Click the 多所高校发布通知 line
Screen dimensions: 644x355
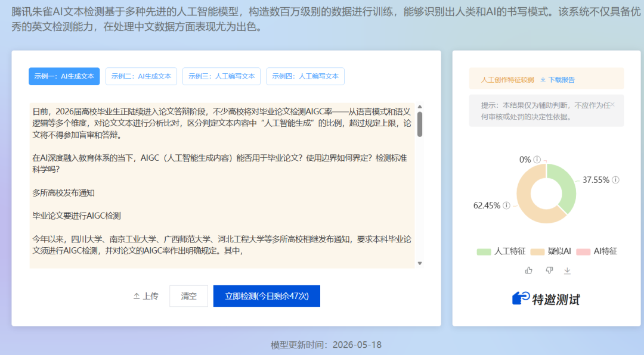[64, 193]
